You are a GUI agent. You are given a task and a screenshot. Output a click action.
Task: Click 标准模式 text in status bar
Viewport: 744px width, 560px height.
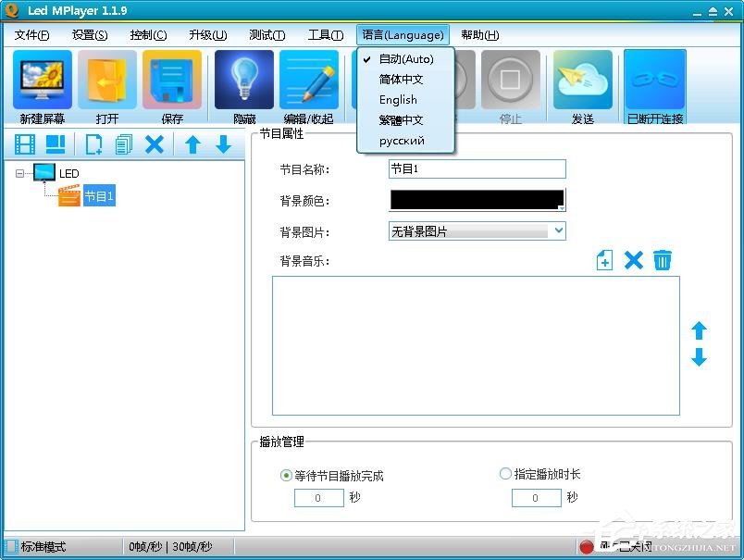pos(43,547)
